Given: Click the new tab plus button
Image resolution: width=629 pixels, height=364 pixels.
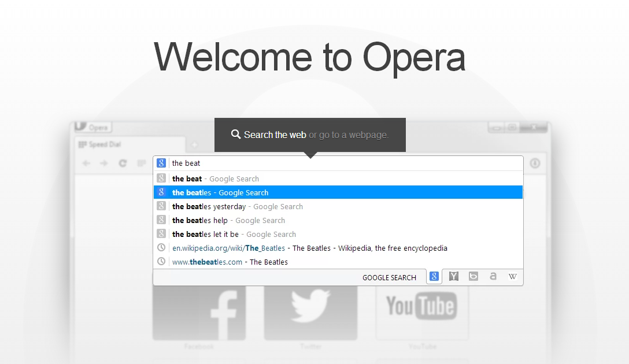Looking at the screenshot, I should pyautogui.click(x=194, y=144).
